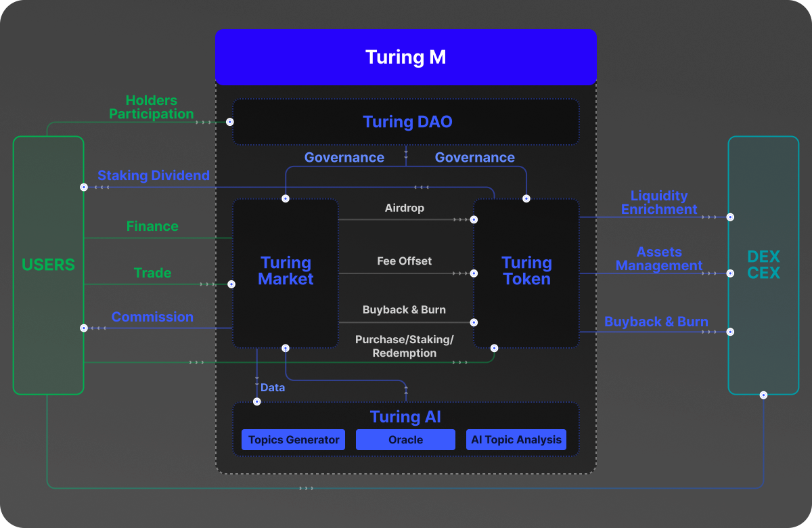The height and width of the screenshot is (528, 812).
Task: Click the Turing M header
Action: point(406,57)
